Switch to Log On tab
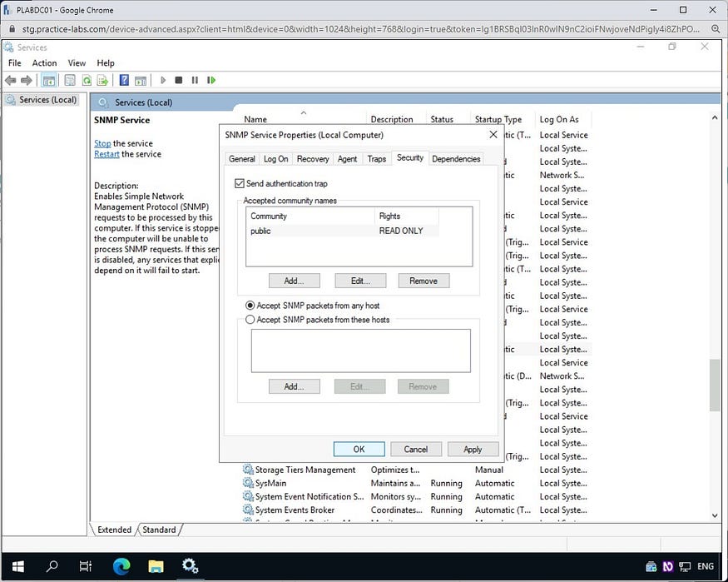The image size is (728, 582). coord(275,159)
